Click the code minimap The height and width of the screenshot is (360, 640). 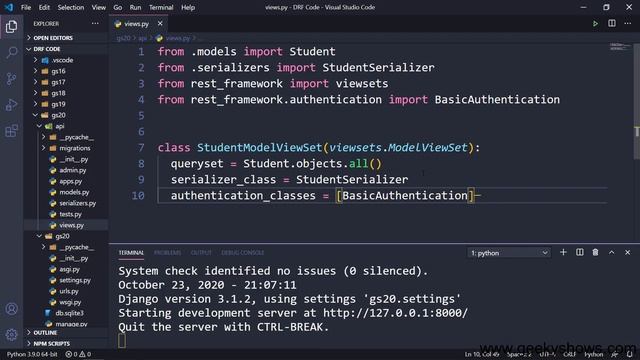(620, 47)
